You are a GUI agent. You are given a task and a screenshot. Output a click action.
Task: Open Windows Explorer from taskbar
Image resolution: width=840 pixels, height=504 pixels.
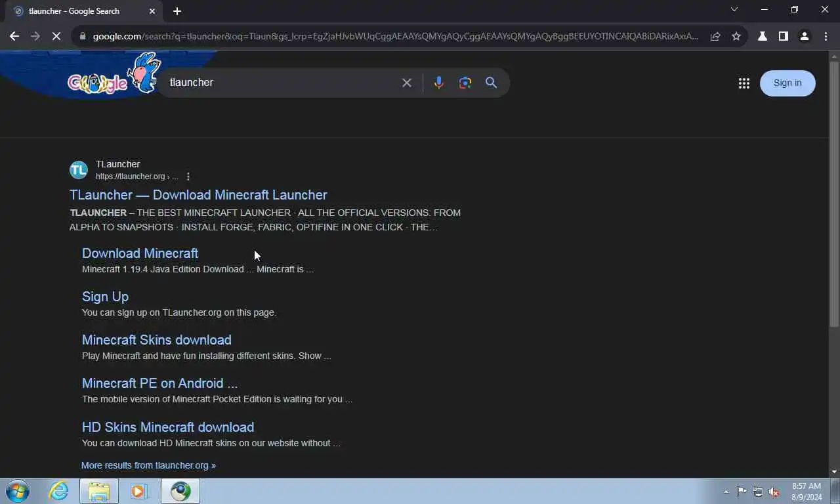99,491
